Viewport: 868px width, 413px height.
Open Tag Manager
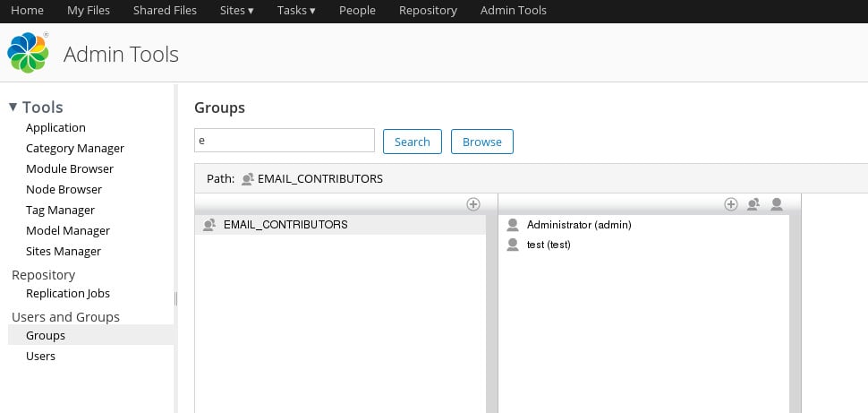pyautogui.click(x=60, y=210)
